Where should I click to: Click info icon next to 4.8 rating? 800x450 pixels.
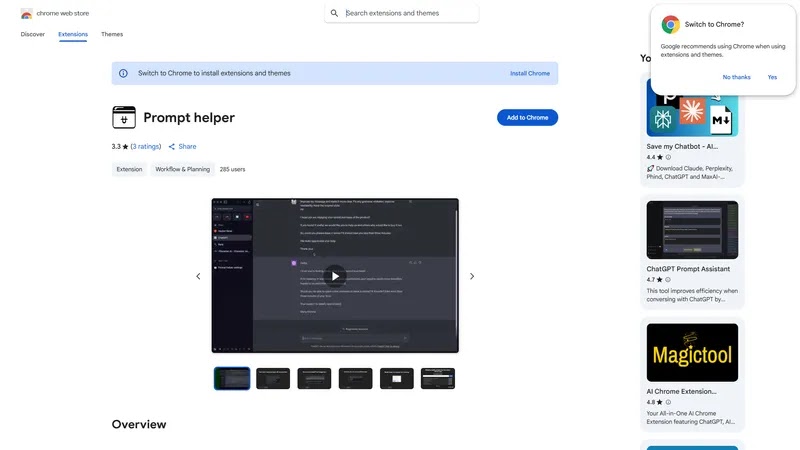point(668,402)
